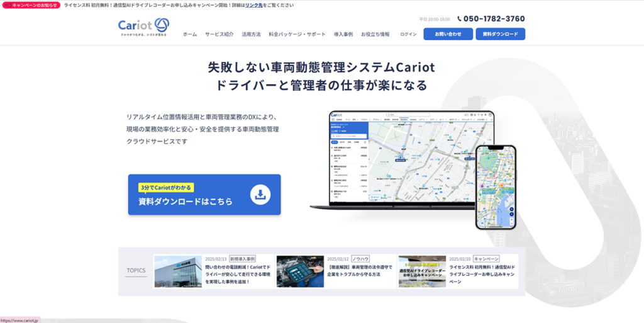
Task: Expand the お役立ち情報 menu
Action: (375, 34)
